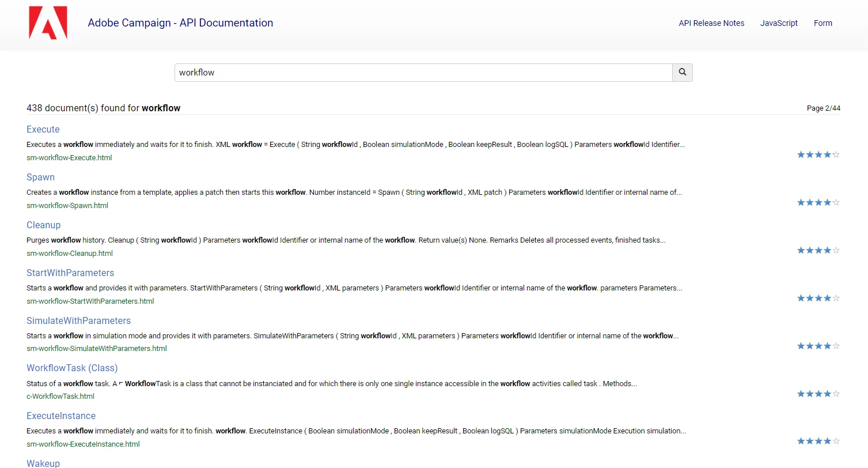Click 'Status of a workflow task' description

332,384
